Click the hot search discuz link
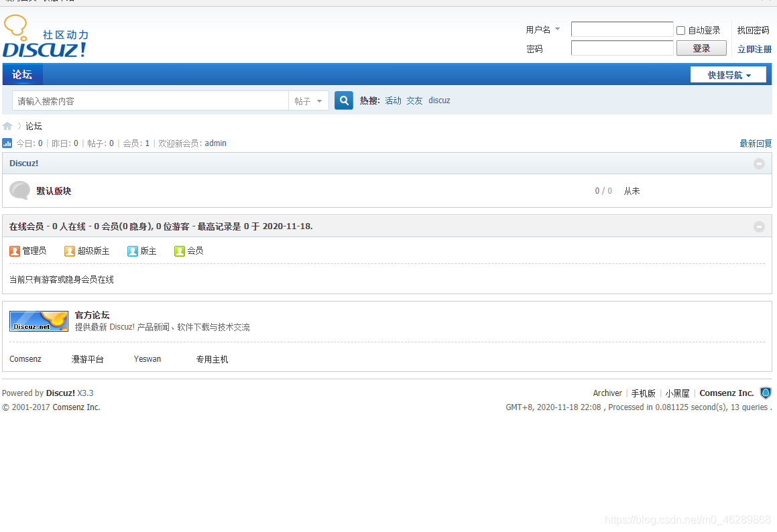The image size is (777, 532). coord(439,101)
